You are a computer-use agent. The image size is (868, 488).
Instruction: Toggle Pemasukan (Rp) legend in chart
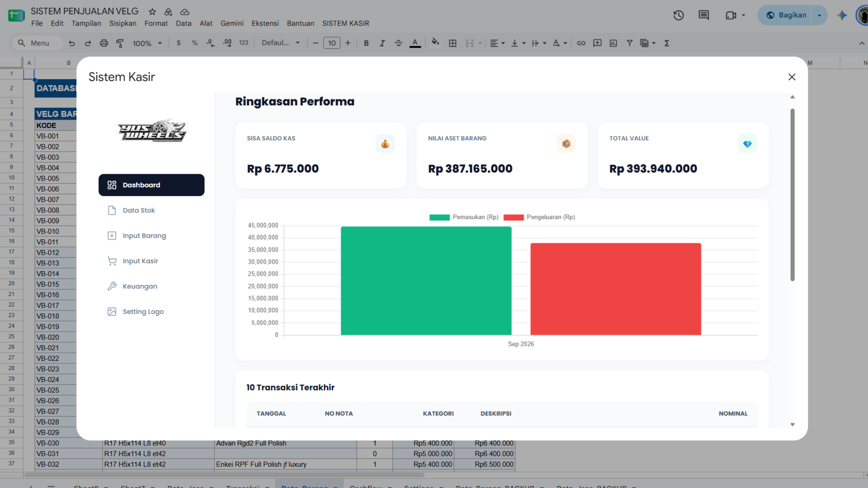464,217
